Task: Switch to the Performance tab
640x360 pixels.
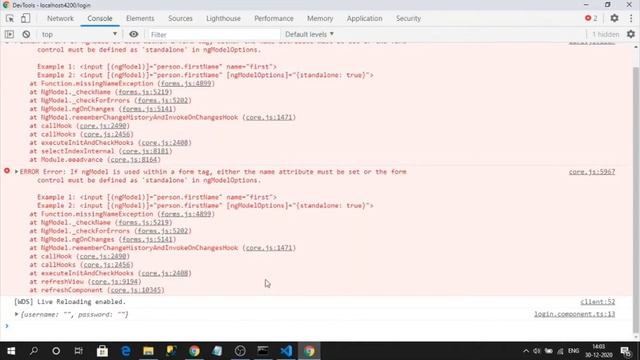Action: pyautogui.click(x=273, y=18)
